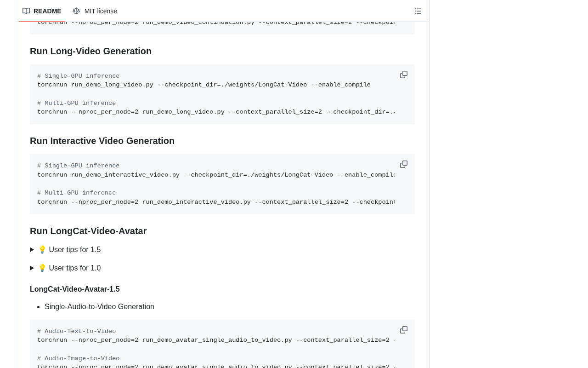588x368 pixels.
Task: Click "# Multi-GPU inference" comment under Interactive Video Generation
Action: 76,193
